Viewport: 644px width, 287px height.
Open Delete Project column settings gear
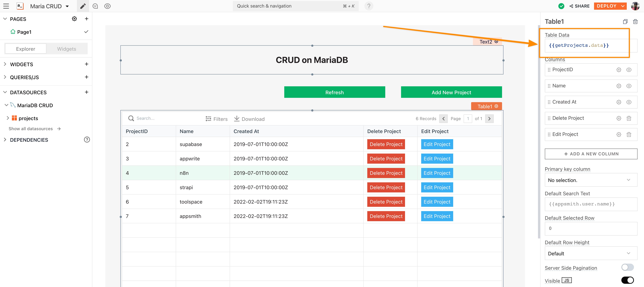(618, 118)
